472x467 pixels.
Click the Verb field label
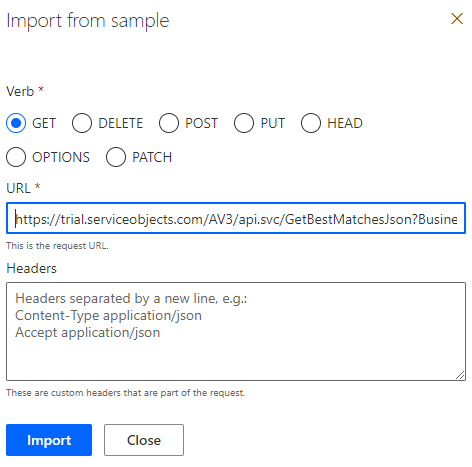point(20,91)
